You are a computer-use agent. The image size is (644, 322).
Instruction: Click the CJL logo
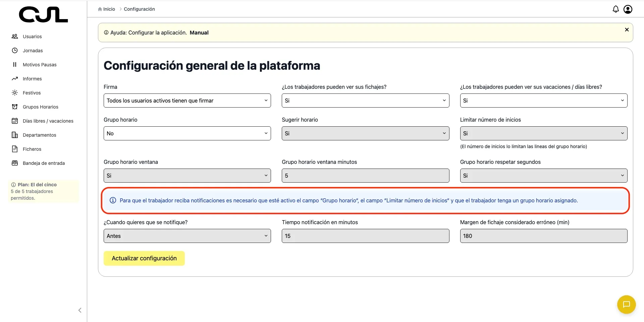(43, 15)
